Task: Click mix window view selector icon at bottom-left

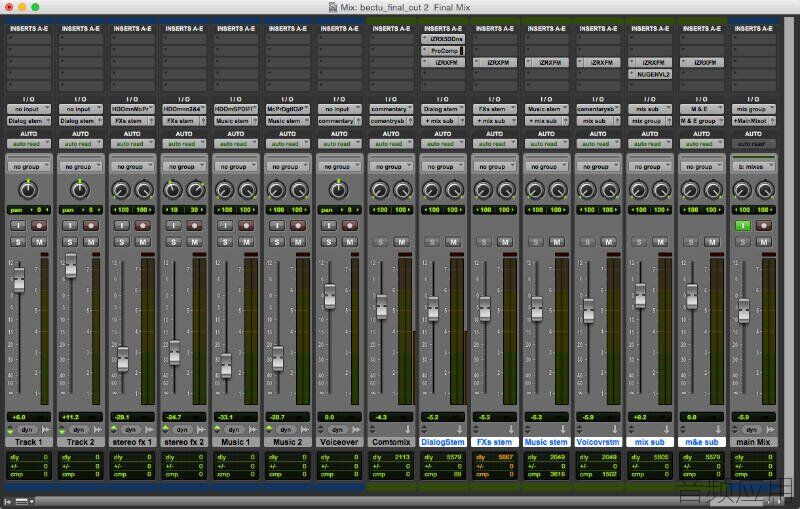Action: point(23,502)
